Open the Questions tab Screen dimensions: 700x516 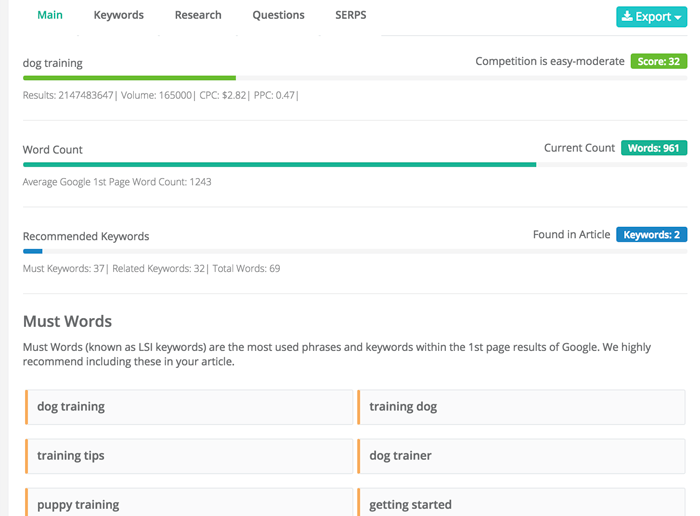pyautogui.click(x=278, y=15)
